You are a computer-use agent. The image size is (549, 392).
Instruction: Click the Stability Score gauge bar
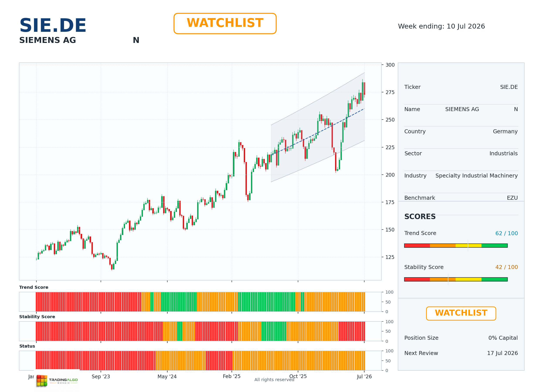pyautogui.click(x=456, y=279)
